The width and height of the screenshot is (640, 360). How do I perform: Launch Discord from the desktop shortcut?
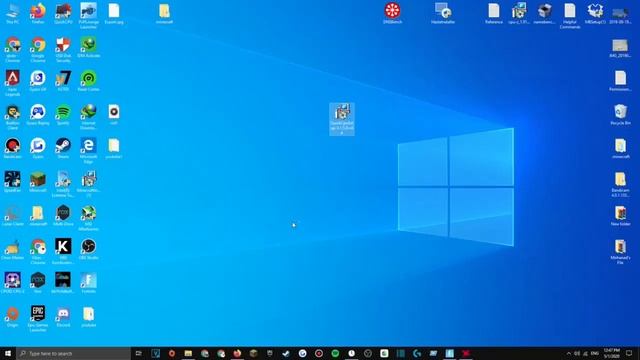(x=63, y=317)
